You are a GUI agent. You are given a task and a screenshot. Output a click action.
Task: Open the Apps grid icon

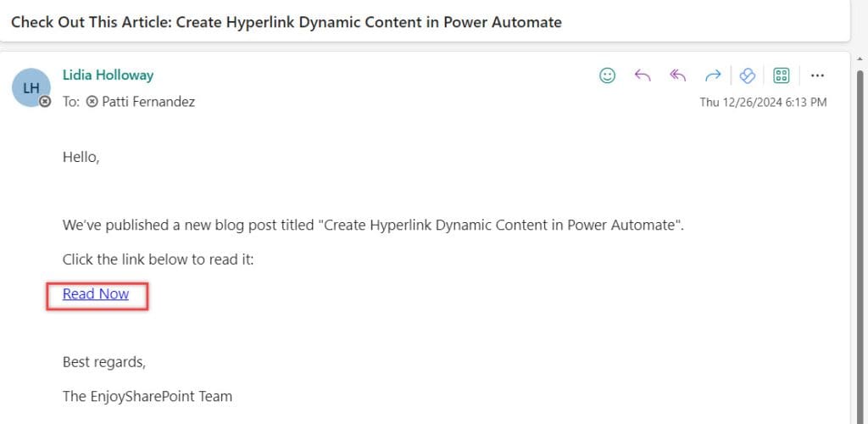coord(781,75)
